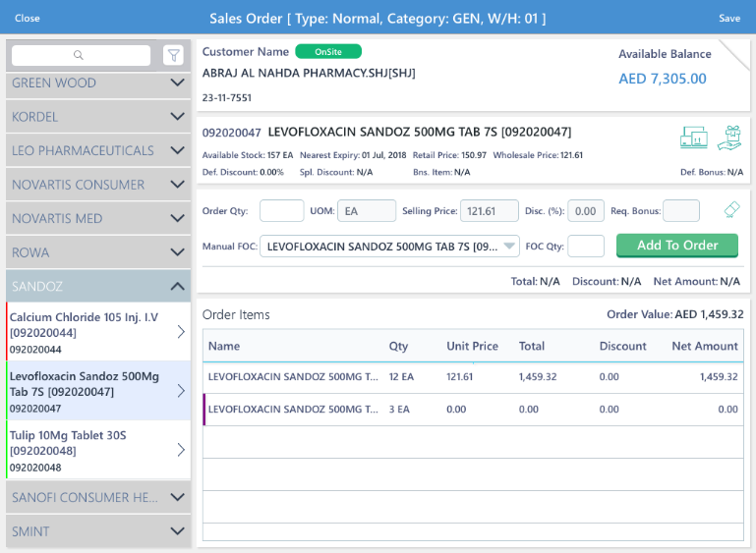
Task: Click the Unit Price column header
Action: click(472, 346)
